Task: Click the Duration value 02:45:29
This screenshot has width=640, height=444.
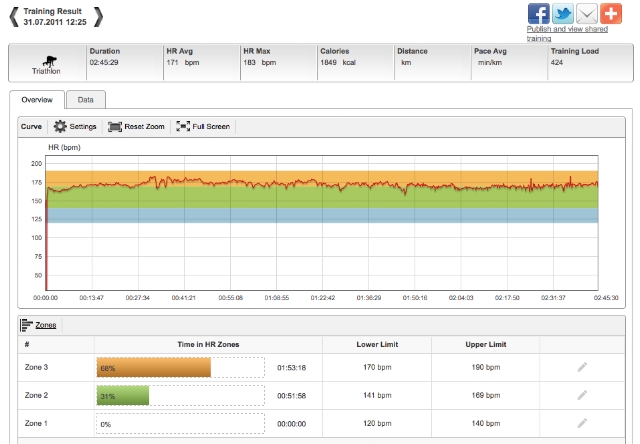Action: pos(104,62)
